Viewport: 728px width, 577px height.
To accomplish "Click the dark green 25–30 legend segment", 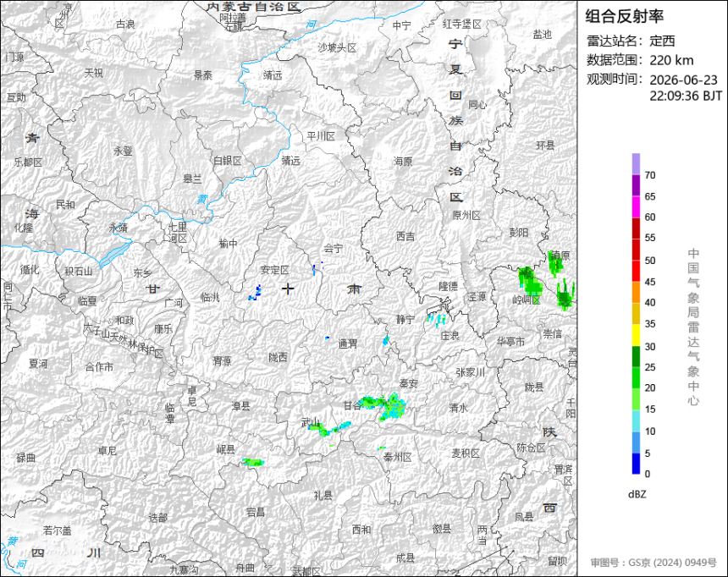I will (x=636, y=356).
